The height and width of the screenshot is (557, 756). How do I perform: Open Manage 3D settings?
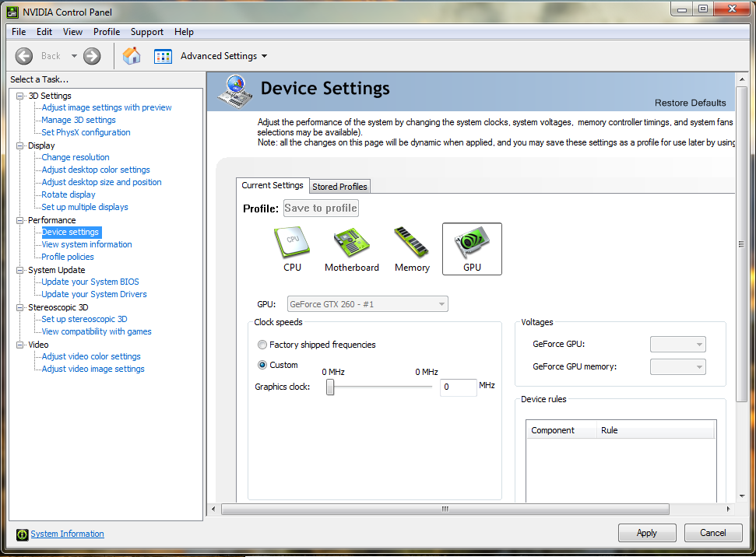click(x=79, y=120)
